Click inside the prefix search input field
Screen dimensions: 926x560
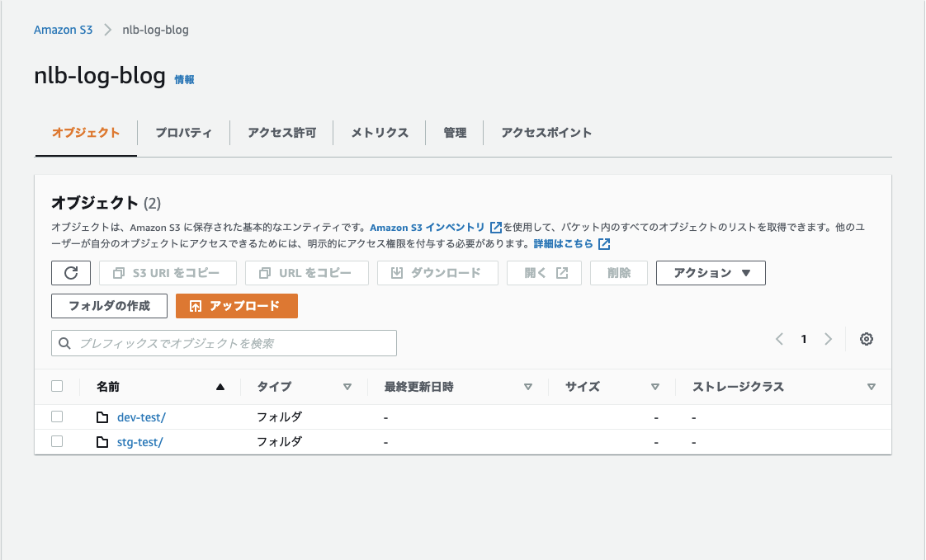[223, 342]
